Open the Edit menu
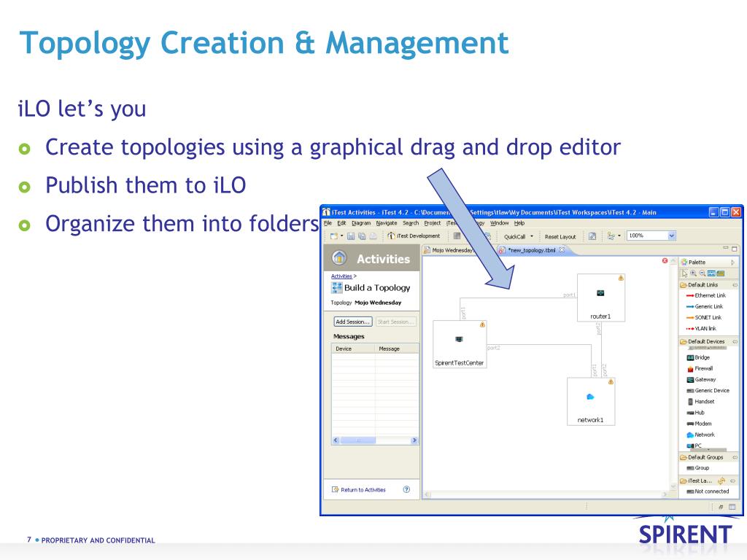This screenshot has height=560, width=747. (341, 223)
